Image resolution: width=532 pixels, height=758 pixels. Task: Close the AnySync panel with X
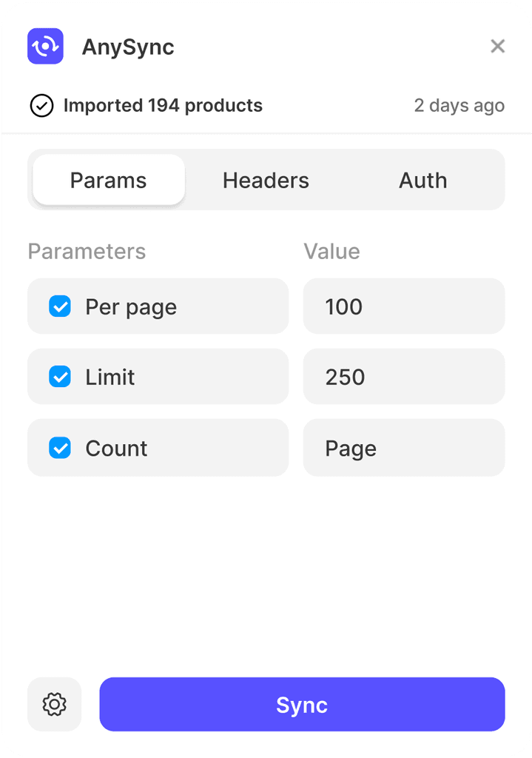[498, 47]
